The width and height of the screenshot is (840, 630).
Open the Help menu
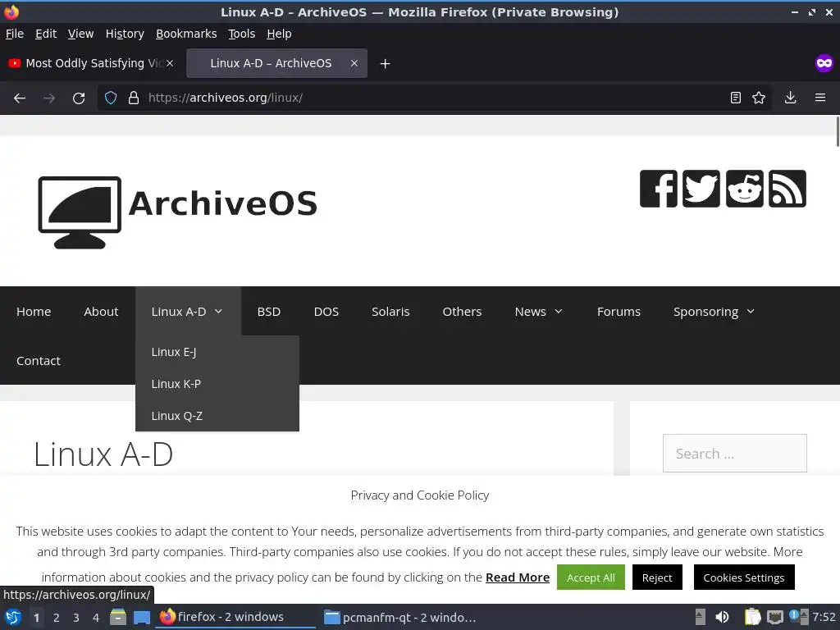click(x=279, y=34)
